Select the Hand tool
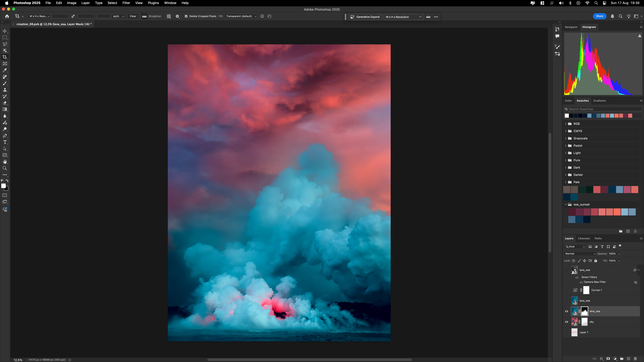The width and height of the screenshot is (644, 362). point(5,162)
